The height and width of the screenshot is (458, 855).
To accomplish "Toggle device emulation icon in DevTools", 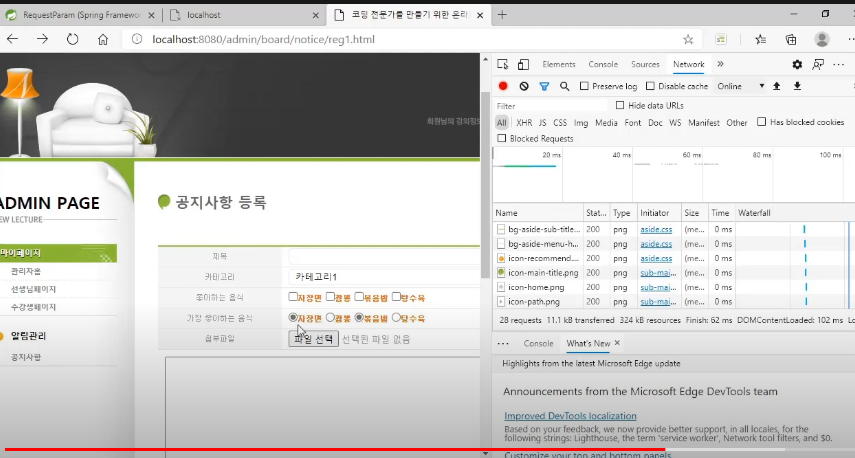I will pyautogui.click(x=523, y=64).
